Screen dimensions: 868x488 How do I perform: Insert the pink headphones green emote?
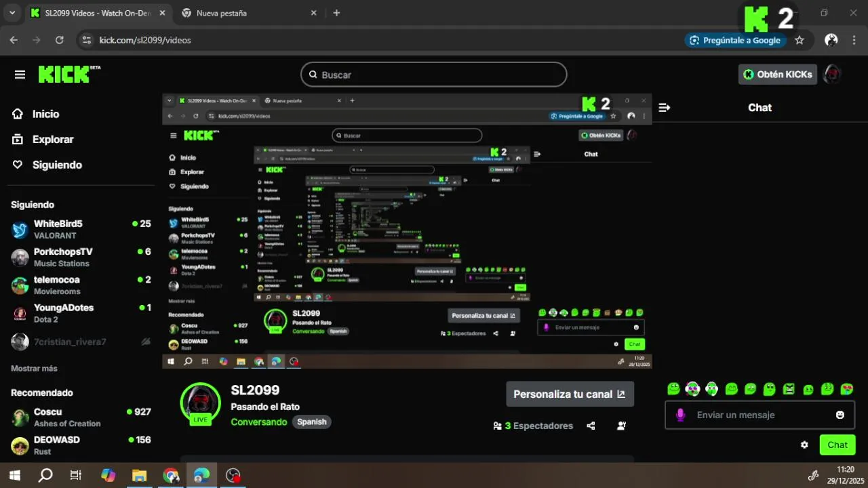point(692,388)
